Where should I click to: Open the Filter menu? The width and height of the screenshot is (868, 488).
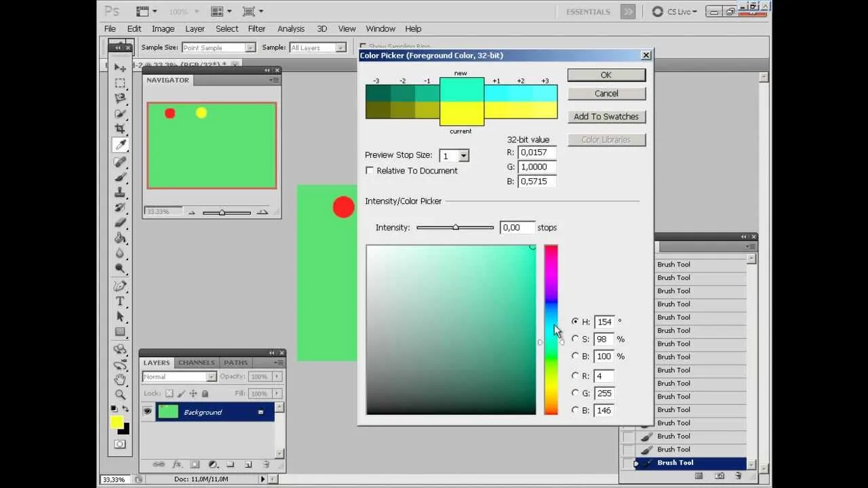[256, 28]
